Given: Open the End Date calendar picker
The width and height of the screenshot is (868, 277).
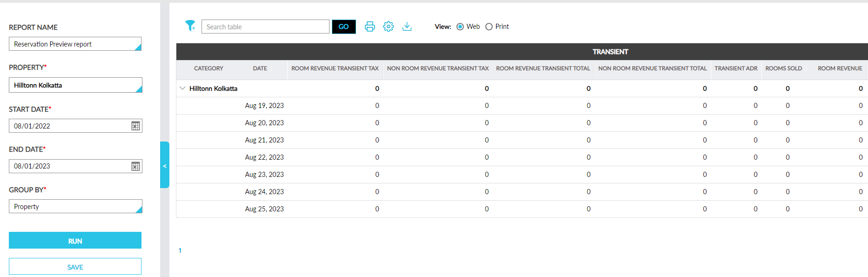Looking at the screenshot, I should (x=135, y=166).
